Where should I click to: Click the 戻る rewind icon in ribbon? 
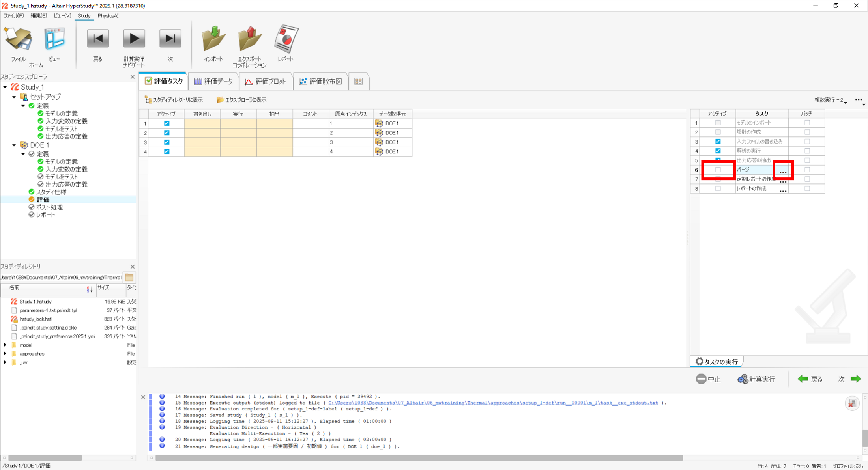[x=97, y=39]
